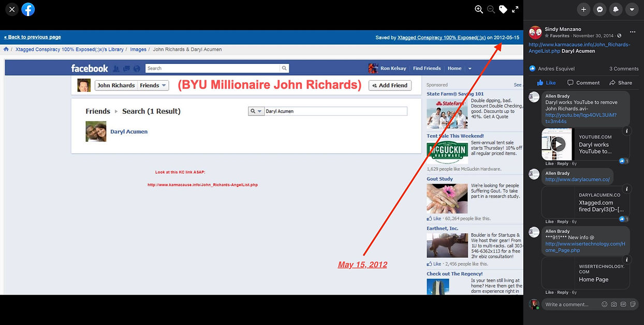Click 'Back to previous page' in the photo
The image size is (644, 325).
pyautogui.click(x=33, y=37)
